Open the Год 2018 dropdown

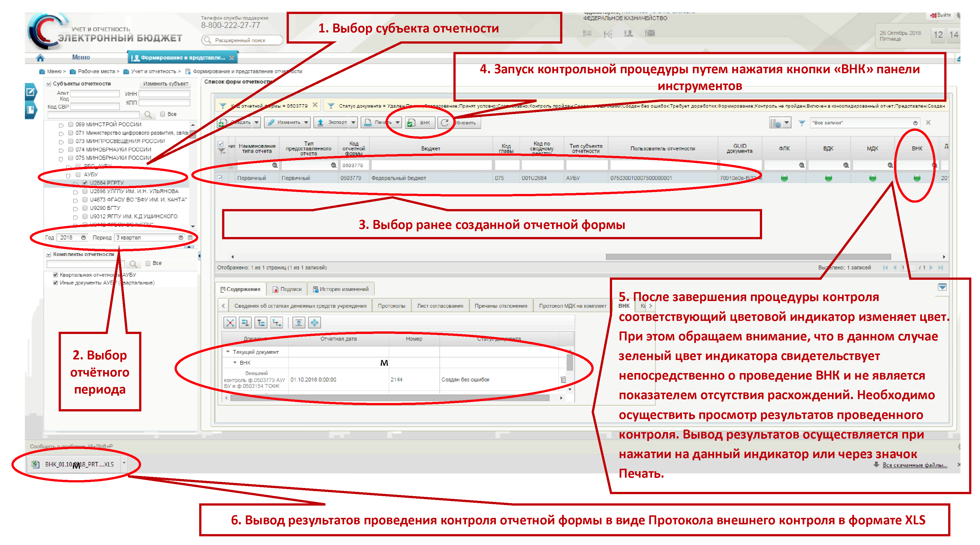coord(83,238)
